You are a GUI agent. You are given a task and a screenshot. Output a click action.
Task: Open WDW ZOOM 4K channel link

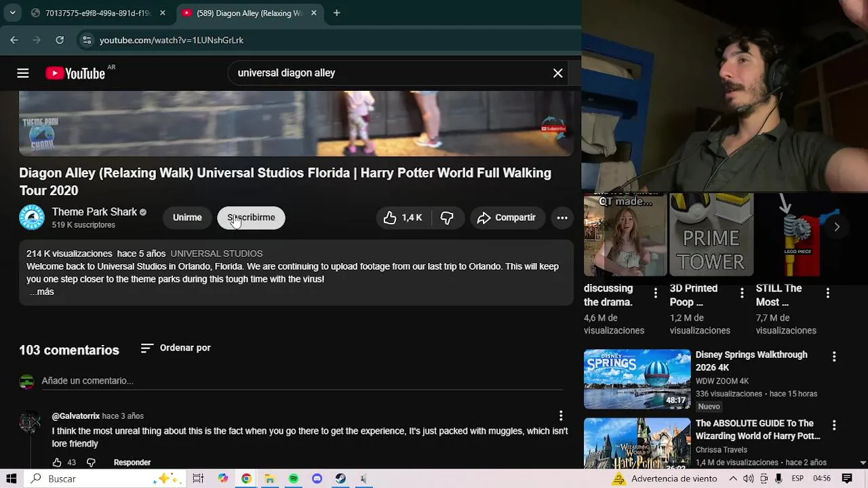point(722,381)
